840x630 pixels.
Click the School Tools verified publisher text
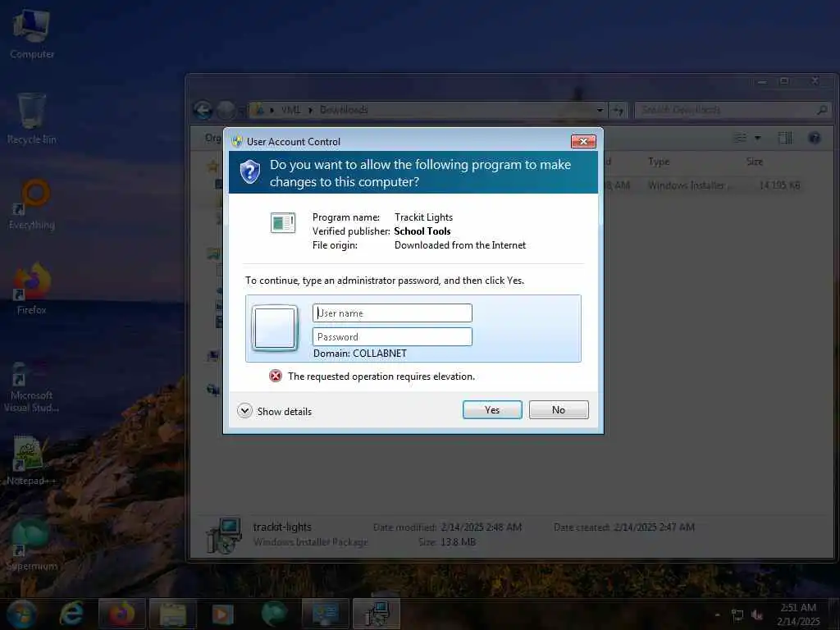[422, 231]
